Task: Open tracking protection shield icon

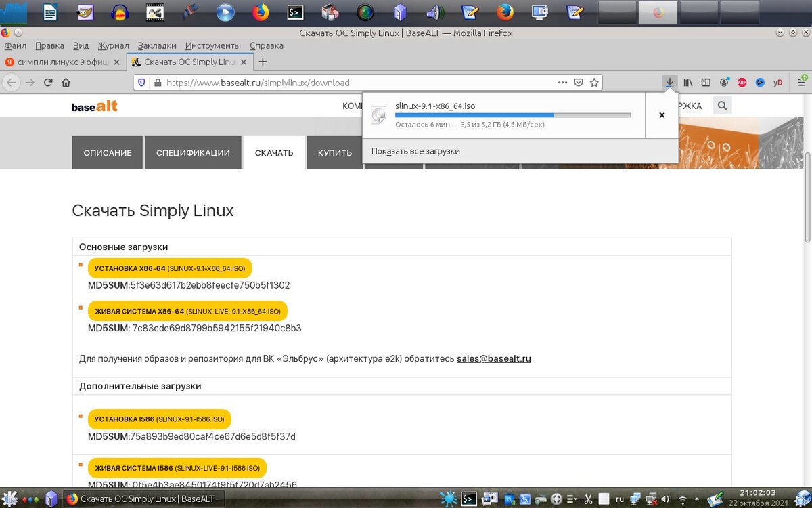Action: tap(141, 83)
